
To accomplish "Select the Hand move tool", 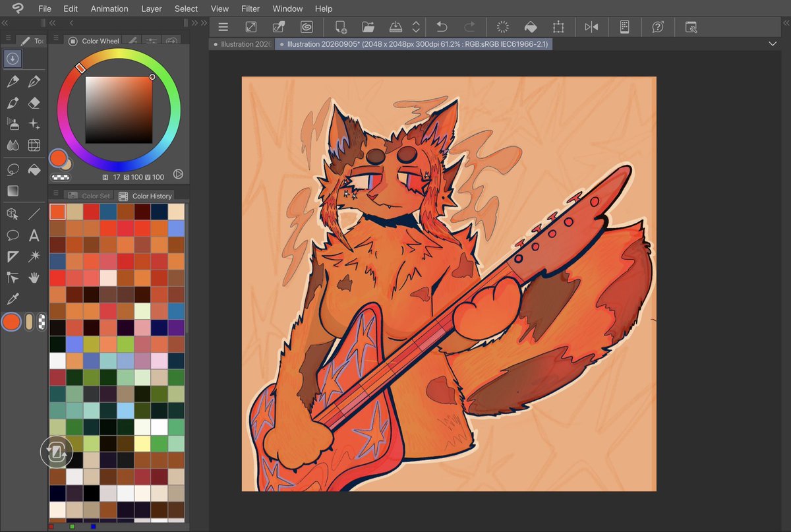I will coord(34,278).
